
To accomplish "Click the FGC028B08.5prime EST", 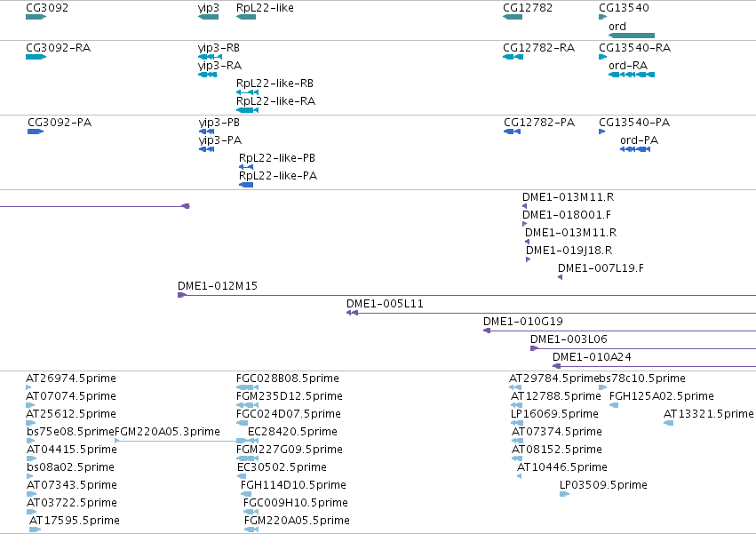I will coord(247,387).
